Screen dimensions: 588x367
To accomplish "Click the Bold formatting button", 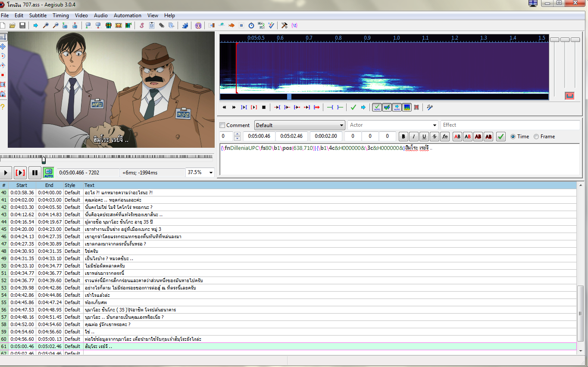I will [x=403, y=137].
